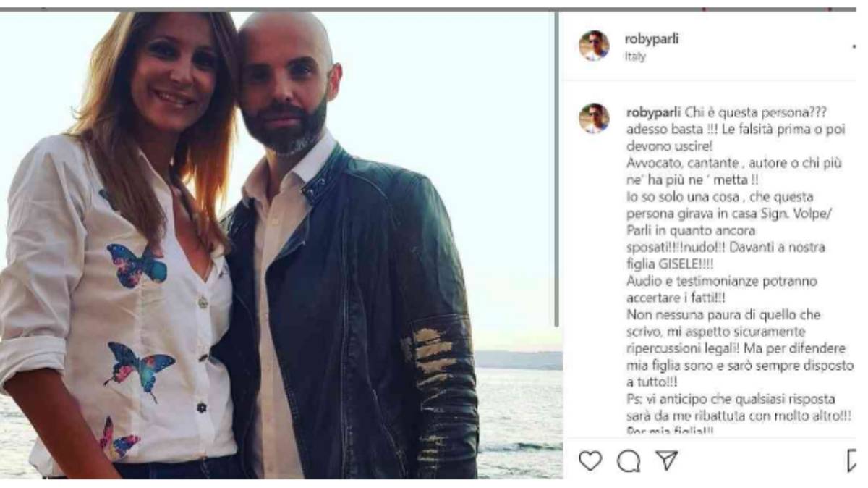Open the more options dot in the header

click(x=854, y=46)
